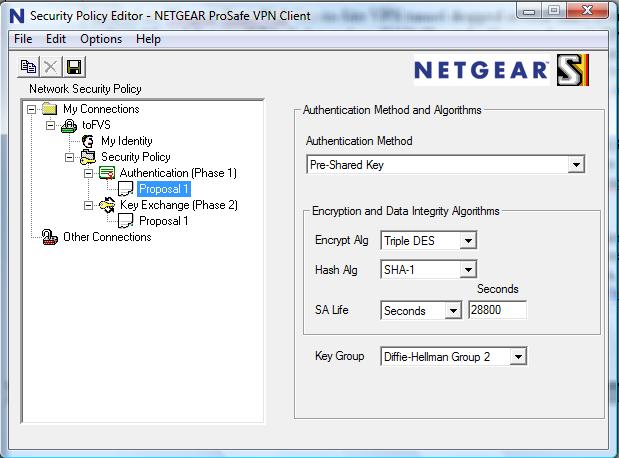Open the Key Group dropdown

coord(518,357)
